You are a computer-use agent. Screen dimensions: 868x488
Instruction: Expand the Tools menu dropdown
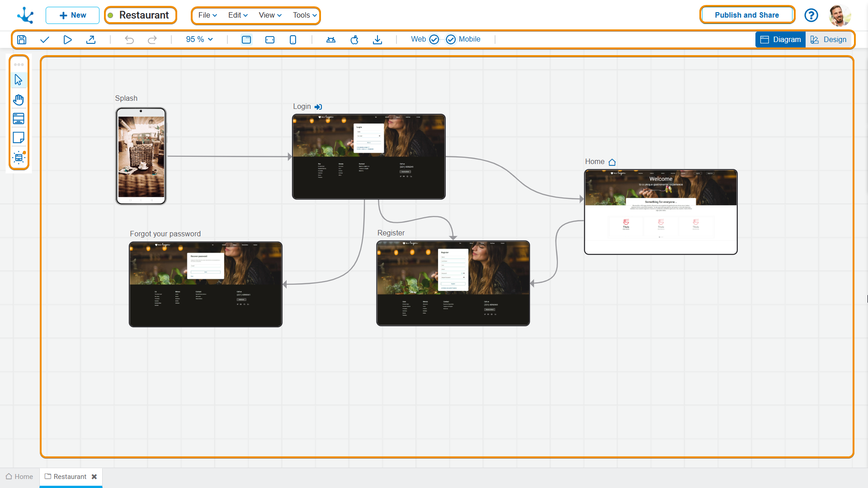click(305, 15)
